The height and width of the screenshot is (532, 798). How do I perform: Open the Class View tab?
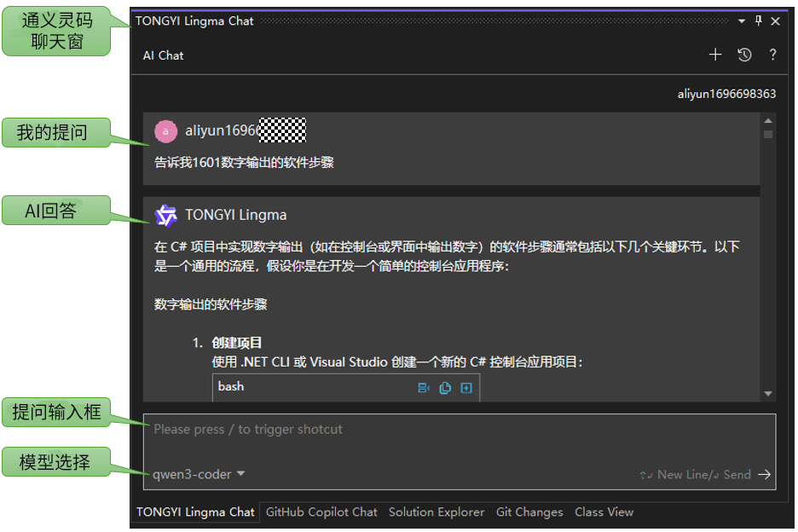(604, 512)
